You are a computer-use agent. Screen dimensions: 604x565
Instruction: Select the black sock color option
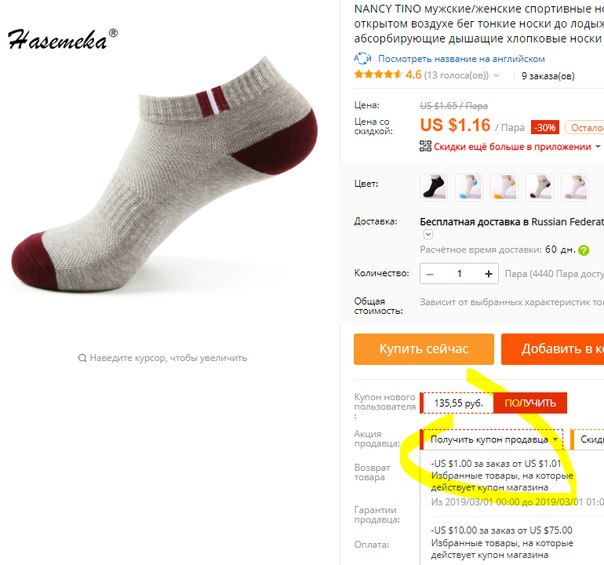coord(433,187)
